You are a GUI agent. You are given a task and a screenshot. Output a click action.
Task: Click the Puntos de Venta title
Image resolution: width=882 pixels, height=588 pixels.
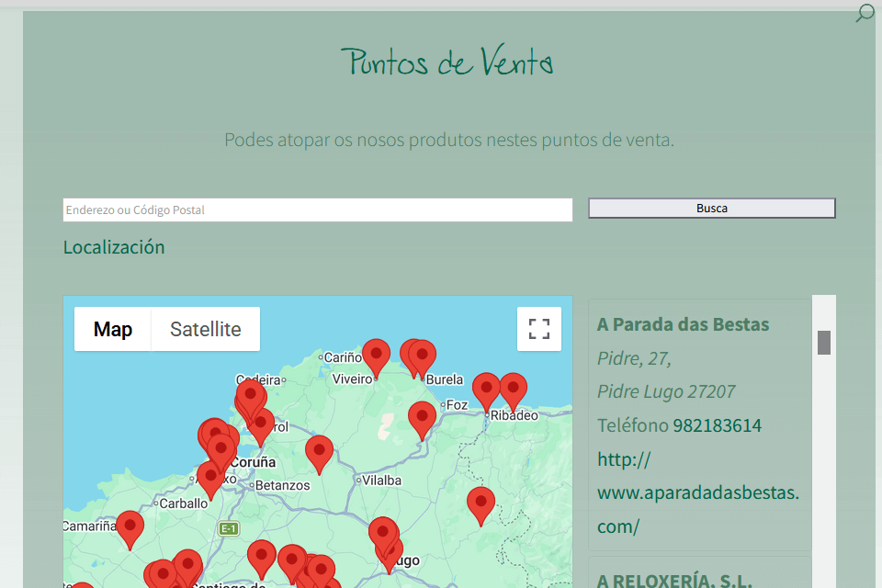(x=447, y=62)
